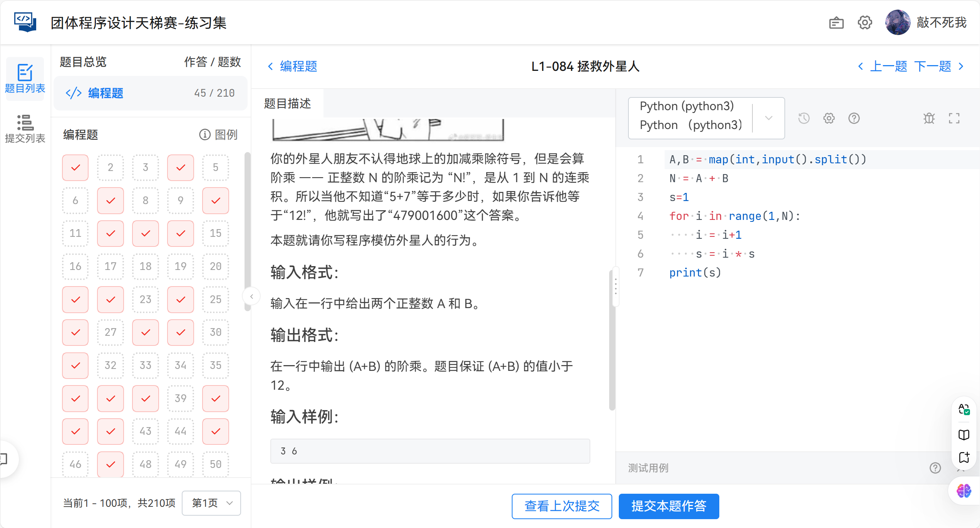Enter fullscreen mode for code editor
The height and width of the screenshot is (528, 980).
(x=954, y=118)
